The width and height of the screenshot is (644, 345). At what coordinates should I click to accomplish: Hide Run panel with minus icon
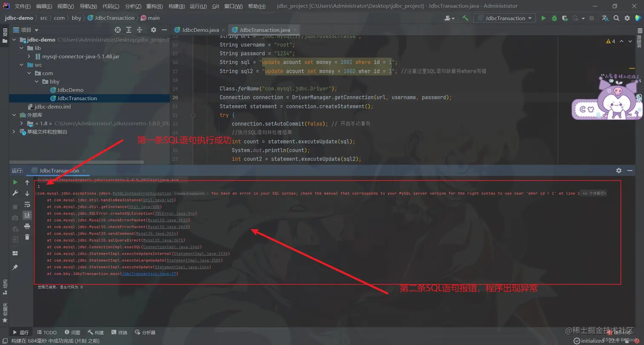click(630, 170)
